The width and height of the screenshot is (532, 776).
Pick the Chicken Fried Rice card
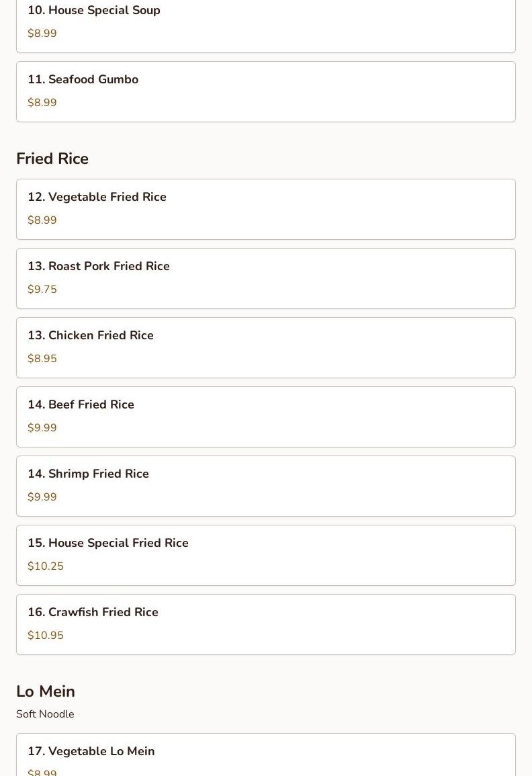(266, 348)
